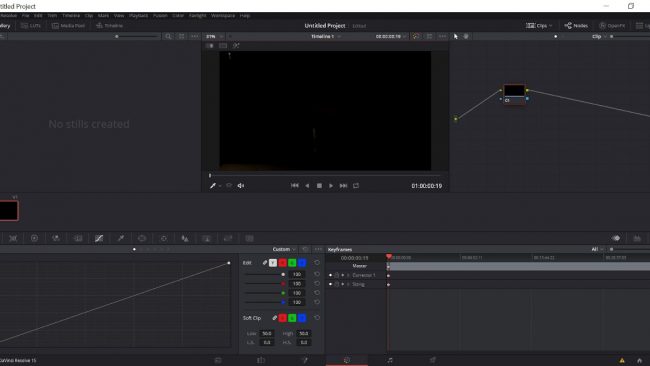This screenshot has height=366, width=650.
Task: Open the Qualifier eyedropper palette
Action: point(121,238)
